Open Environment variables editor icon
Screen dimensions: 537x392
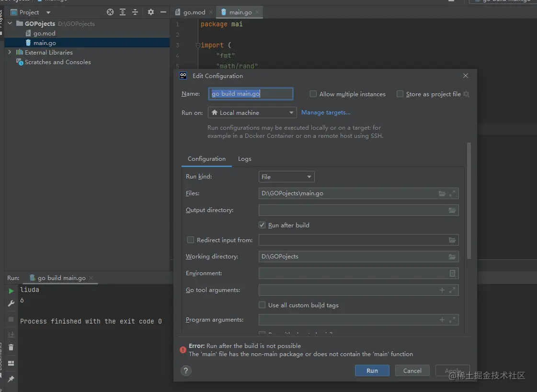(452, 273)
